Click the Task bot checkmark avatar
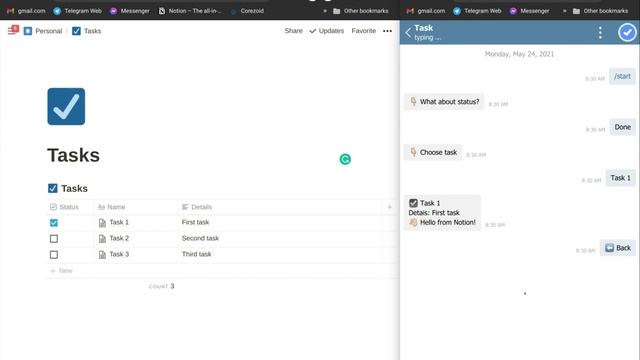The width and height of the screenshot is (640, 360). (x=627, y=32)
